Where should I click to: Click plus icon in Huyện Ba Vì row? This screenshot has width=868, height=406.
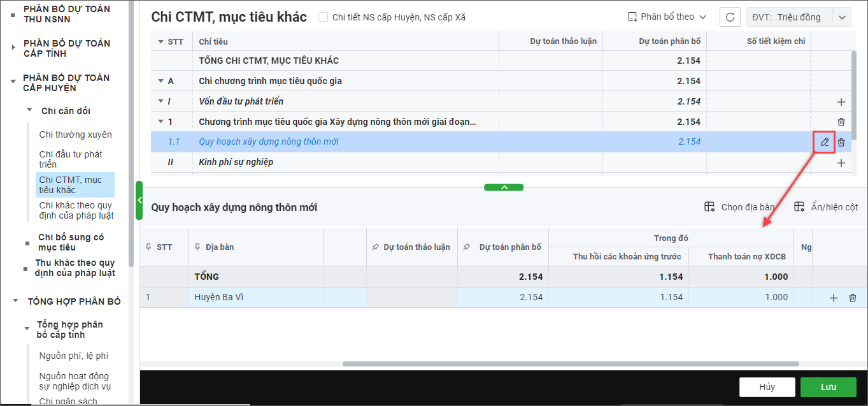tap(834, 298)
